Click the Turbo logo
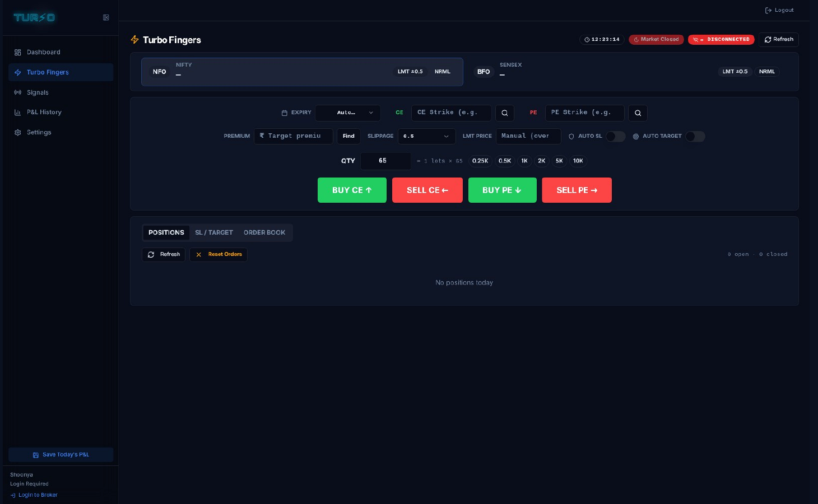Image resolution: width=818 pixels, height=504 pixels. [34, 17]
